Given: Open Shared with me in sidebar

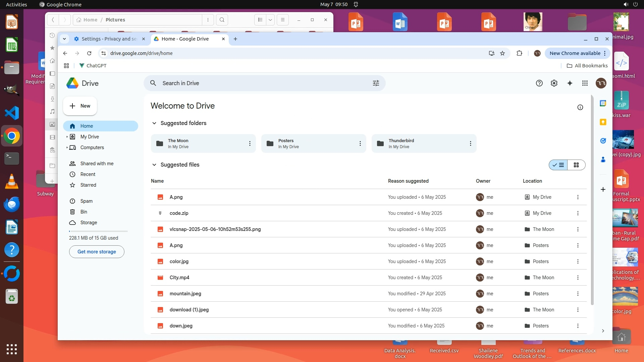Looking at the screenshot, I should click(x=97, y=164).
